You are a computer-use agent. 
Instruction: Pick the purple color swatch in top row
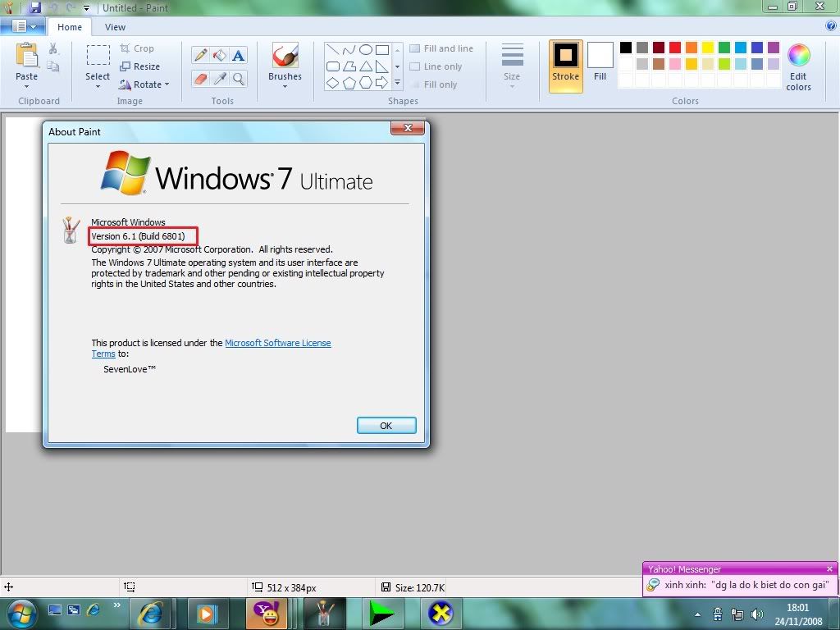[x=773, y=47]
